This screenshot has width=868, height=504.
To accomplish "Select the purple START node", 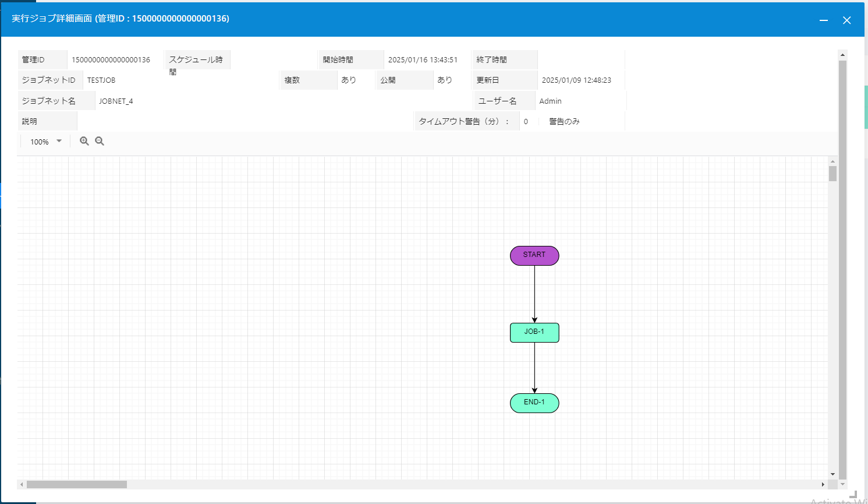I will 534,255.
